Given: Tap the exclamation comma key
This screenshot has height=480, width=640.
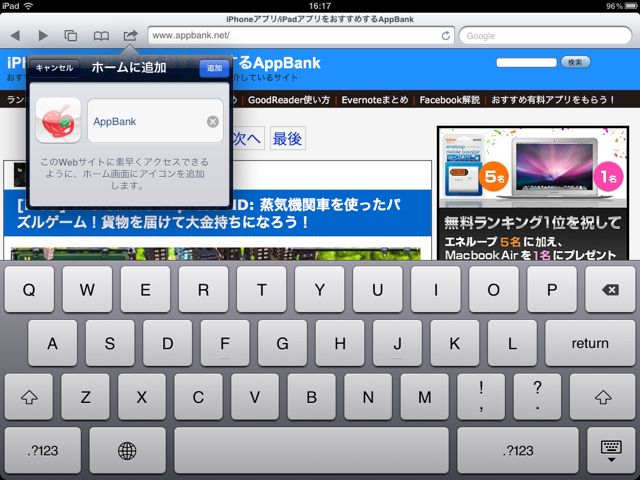Looking at the screenshot, I should 481,397.
